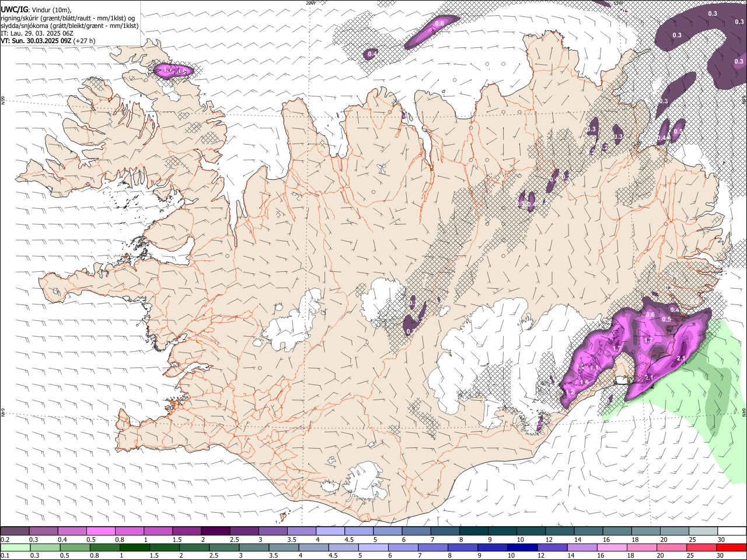Click 'VT: Sun. 30.03.2025 09Z (+27 h)' text

pos(48,41)
